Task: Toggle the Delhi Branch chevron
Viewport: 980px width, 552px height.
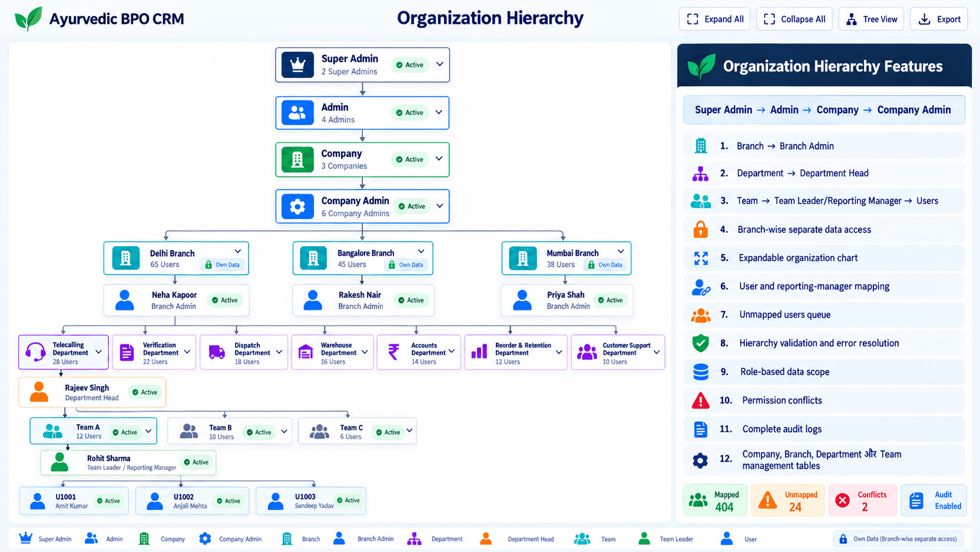Action: point(238,252)
